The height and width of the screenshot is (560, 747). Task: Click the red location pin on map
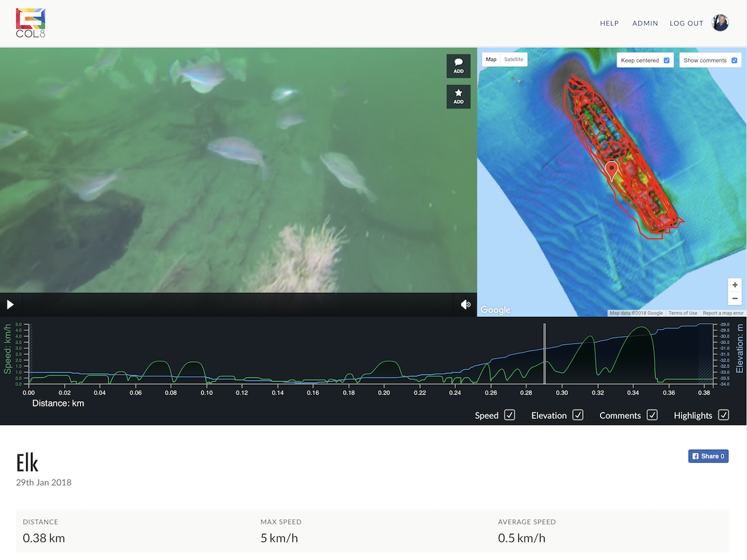point(612,170)
